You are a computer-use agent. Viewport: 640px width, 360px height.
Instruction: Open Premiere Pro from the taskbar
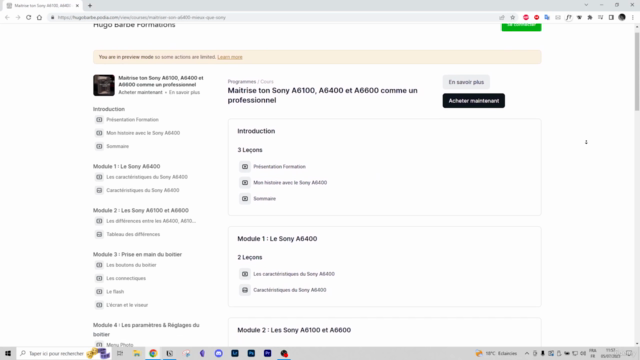(267, 353)
